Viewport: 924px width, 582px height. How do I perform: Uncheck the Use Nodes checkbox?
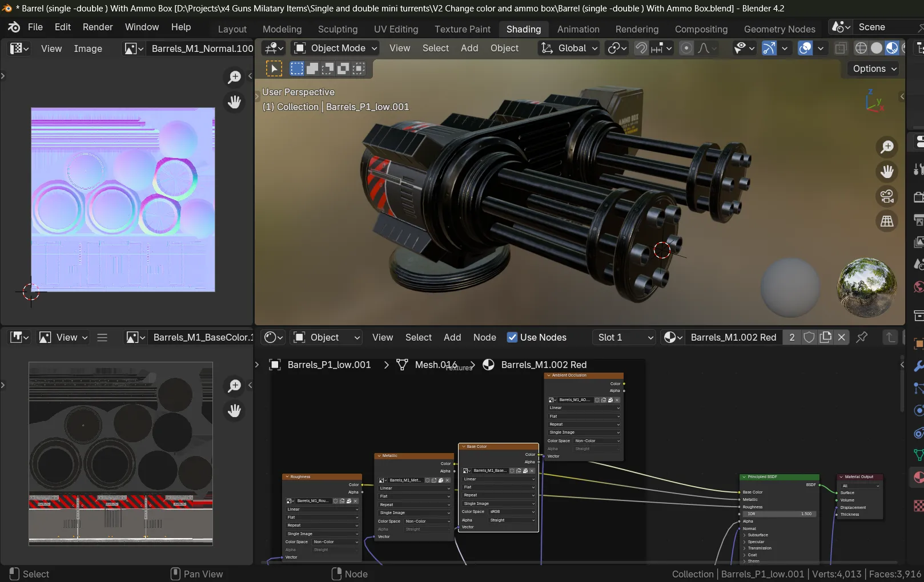click(512, 337)
